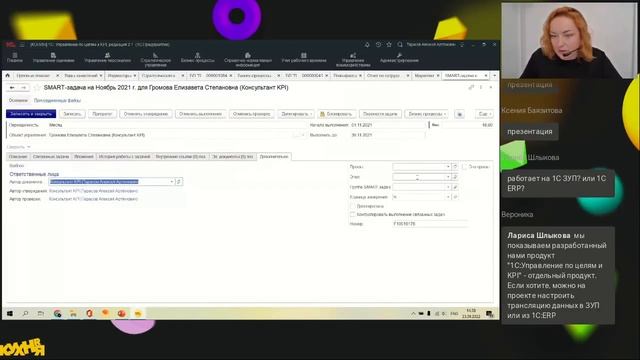Open Chrome from the taskbar

click(58, 313)
